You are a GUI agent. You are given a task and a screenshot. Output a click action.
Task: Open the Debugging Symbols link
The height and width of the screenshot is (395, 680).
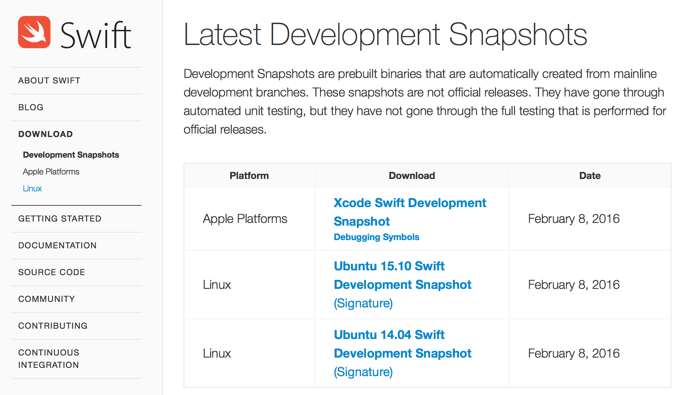376,237
